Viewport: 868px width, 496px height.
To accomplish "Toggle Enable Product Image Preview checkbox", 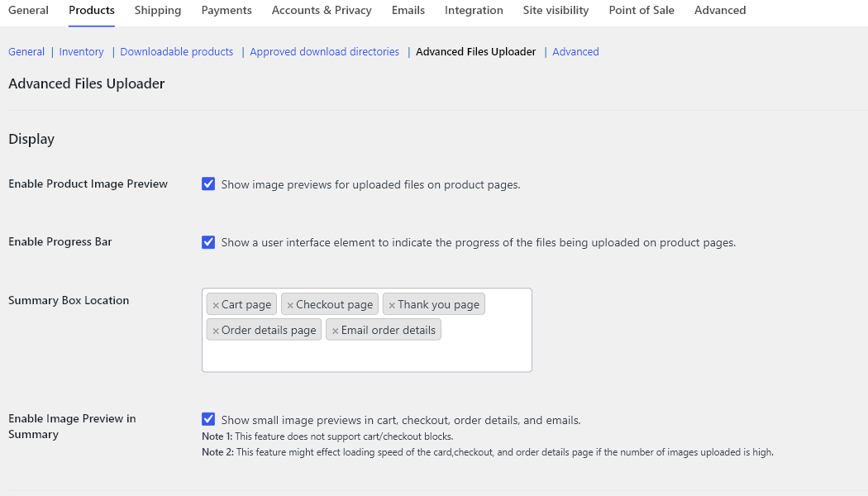I will (x=208, y=184).
